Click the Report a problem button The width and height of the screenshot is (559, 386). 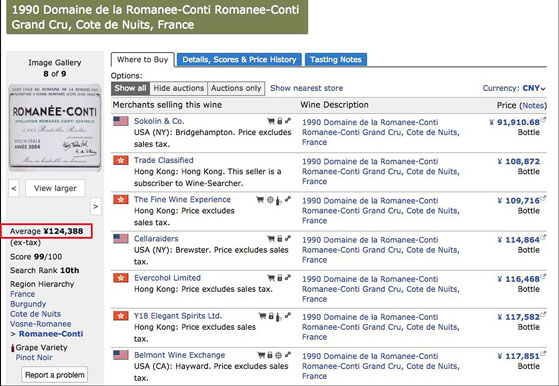[55, 375]
